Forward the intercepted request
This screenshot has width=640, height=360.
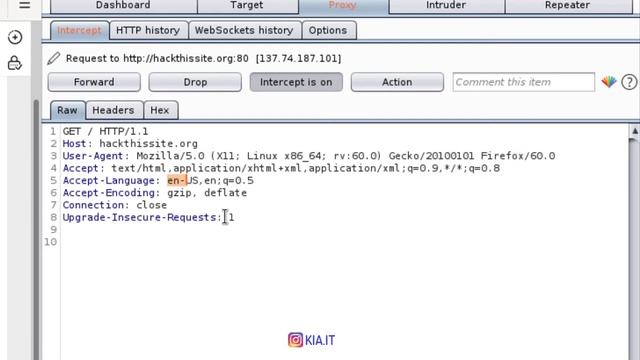(94, 82)
